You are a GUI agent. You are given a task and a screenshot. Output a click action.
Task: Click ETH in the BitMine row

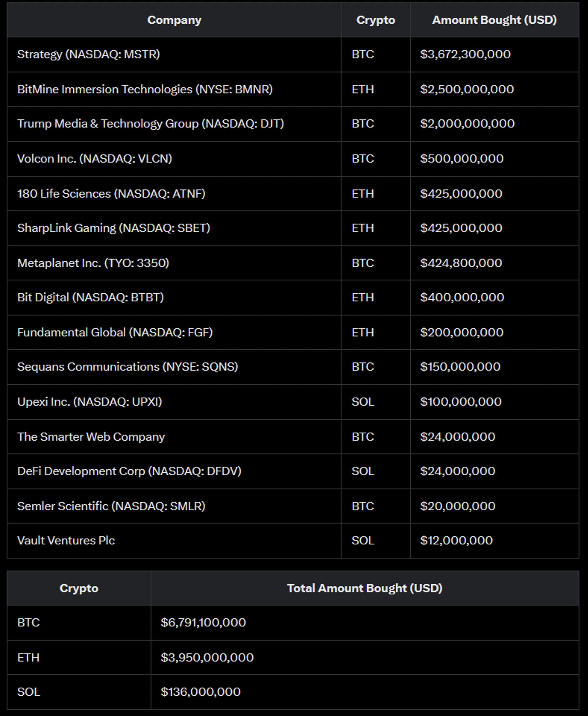click(363, 89)
